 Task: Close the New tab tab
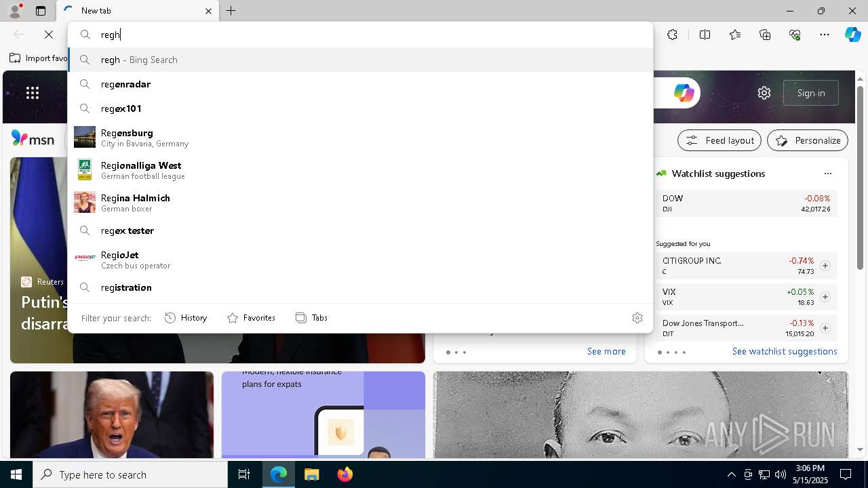(208, 11)
